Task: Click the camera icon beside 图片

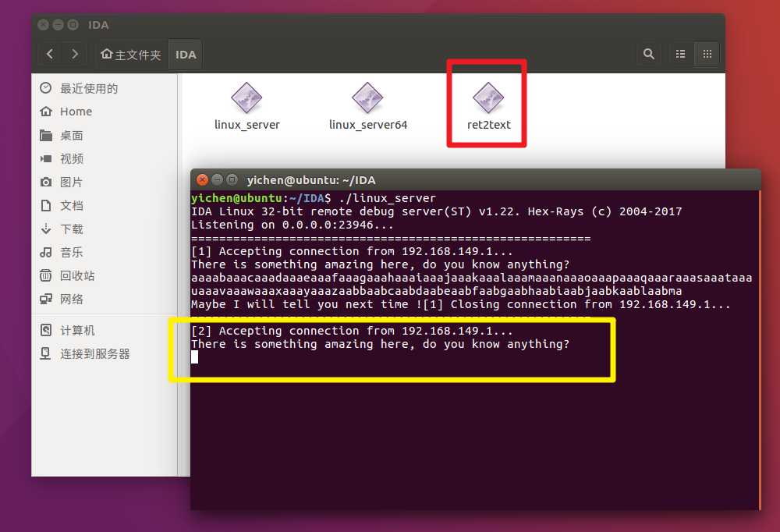Action: tap(46, 183)
